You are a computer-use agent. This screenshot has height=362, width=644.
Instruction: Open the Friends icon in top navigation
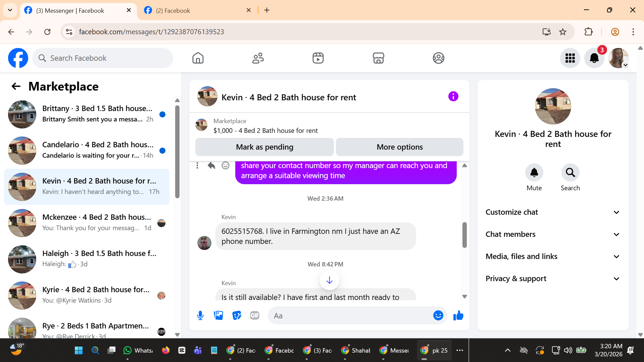point(258,58)
